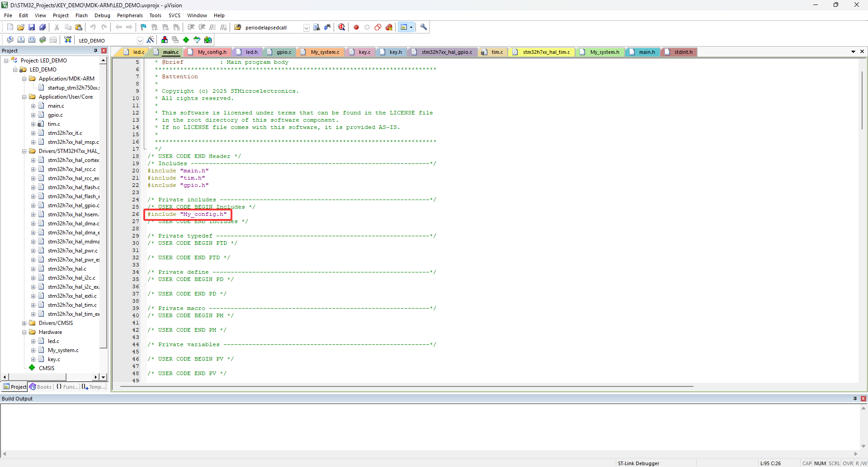The width and height of the screenshot is (868, 467).
Task: Rebuild all target files
Action: [32, 40]
